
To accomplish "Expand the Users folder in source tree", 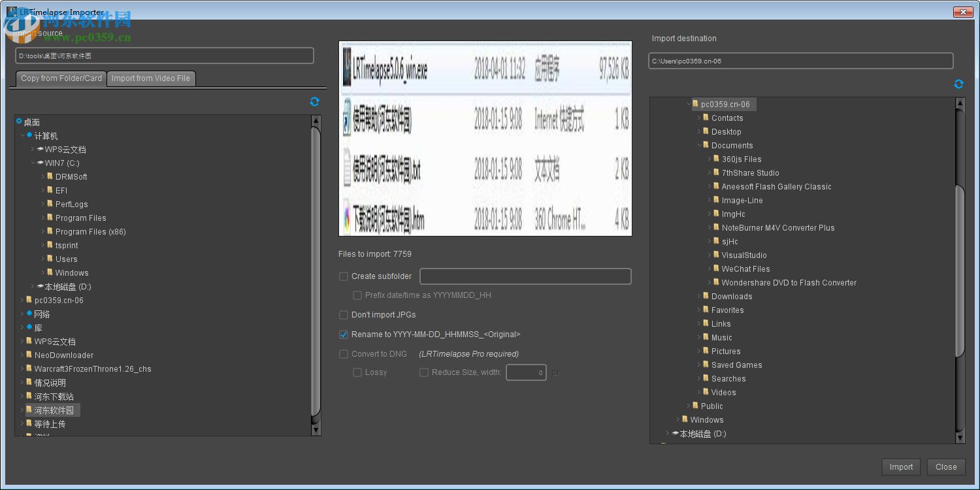I will tap(43, 259).
